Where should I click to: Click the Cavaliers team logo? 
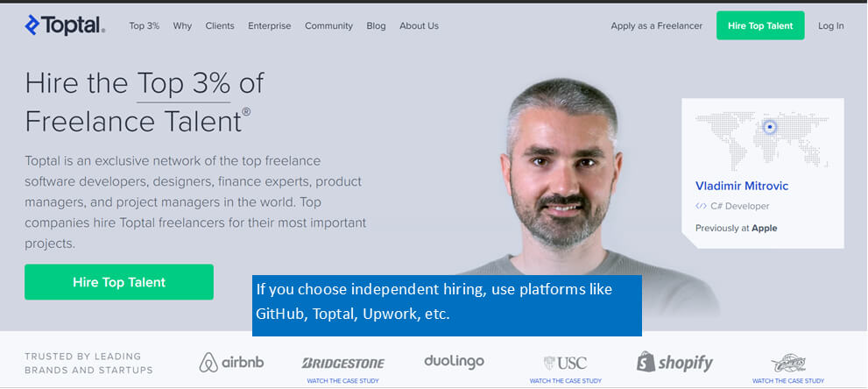click(x=787, y=363)
